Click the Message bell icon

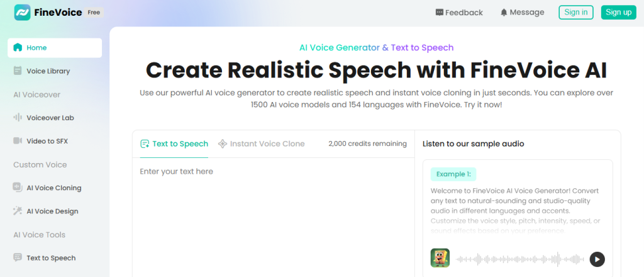504,13
